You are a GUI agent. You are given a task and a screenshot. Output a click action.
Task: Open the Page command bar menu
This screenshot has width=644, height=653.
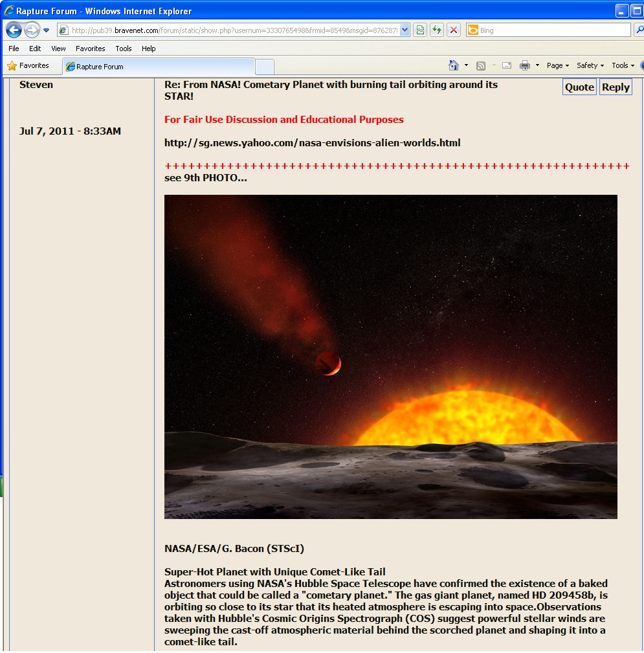click(558, 65)
